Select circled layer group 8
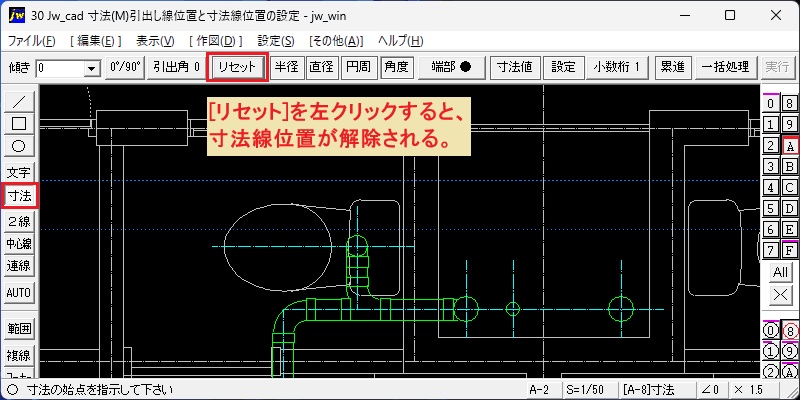800x400 pixels. click(x=790, y=331)
